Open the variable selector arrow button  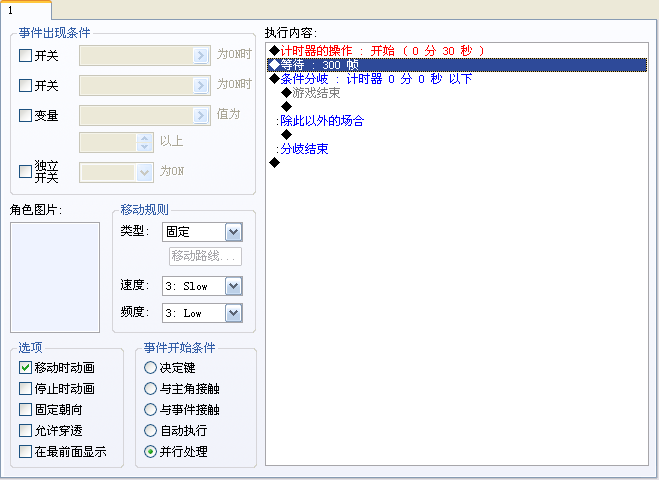click(x=201, y=115)
